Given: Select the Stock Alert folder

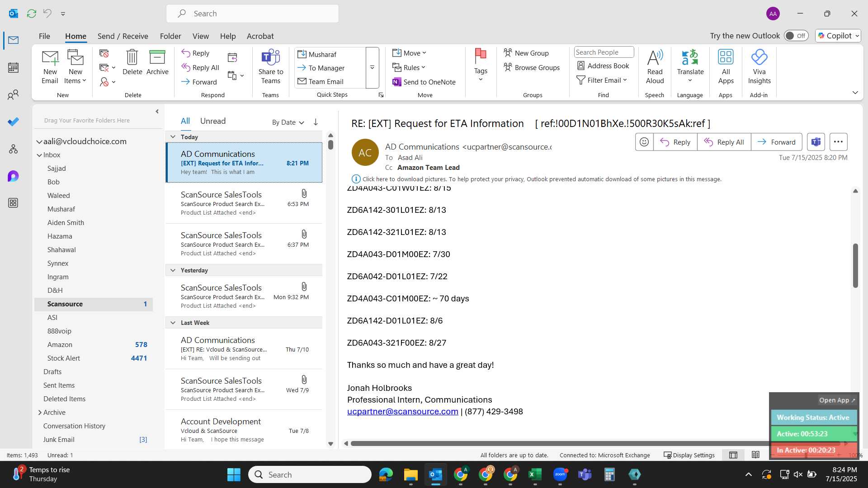Looking at the screenshot, I should click(94, 358).
